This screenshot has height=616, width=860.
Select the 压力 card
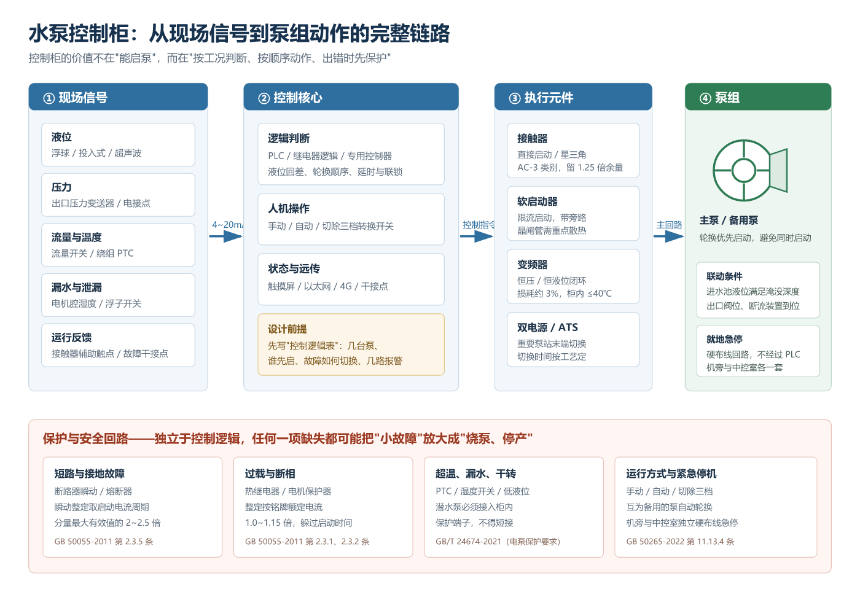[x=118, y=195]
